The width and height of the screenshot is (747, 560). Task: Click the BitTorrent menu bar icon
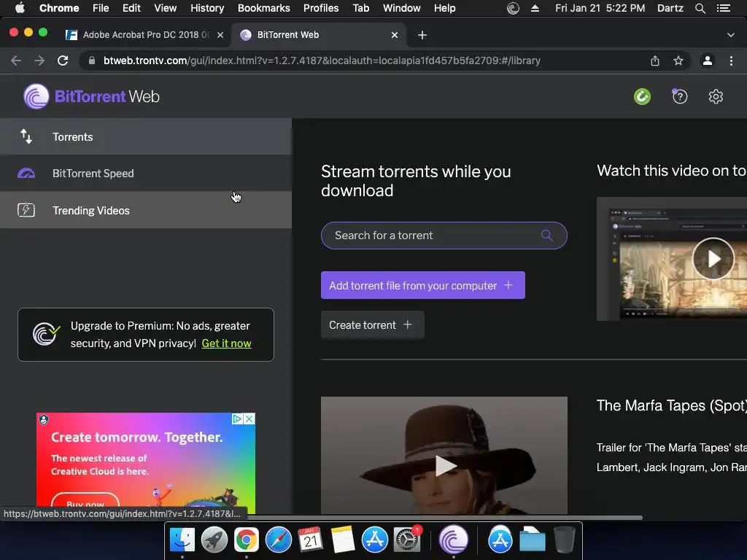(x=513, y=8)
